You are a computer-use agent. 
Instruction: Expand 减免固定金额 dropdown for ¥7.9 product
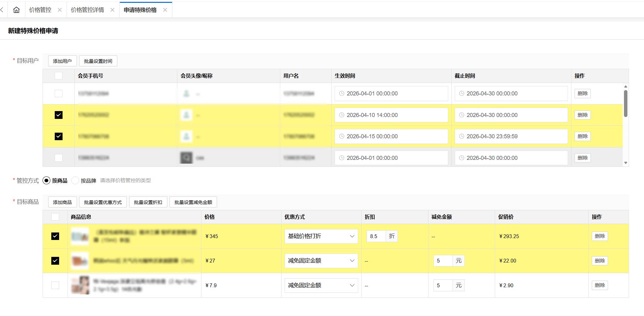pyautogui.click(x=321, y=285)
